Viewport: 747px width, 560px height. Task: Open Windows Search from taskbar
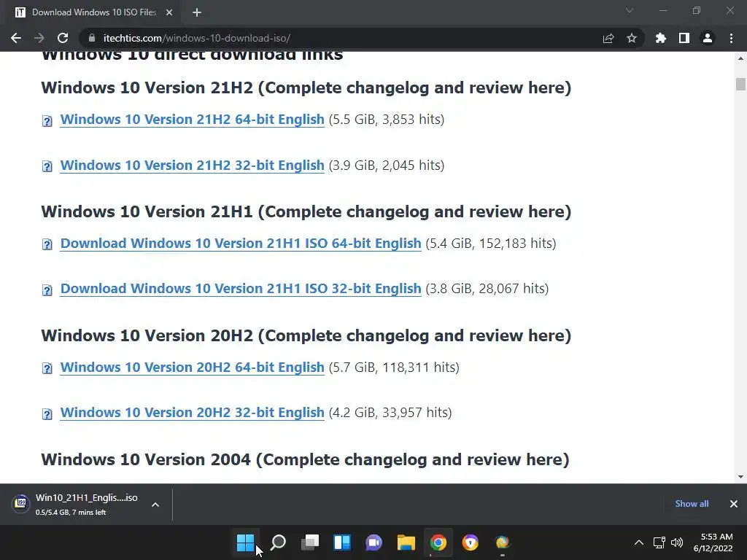pos(278,542)
